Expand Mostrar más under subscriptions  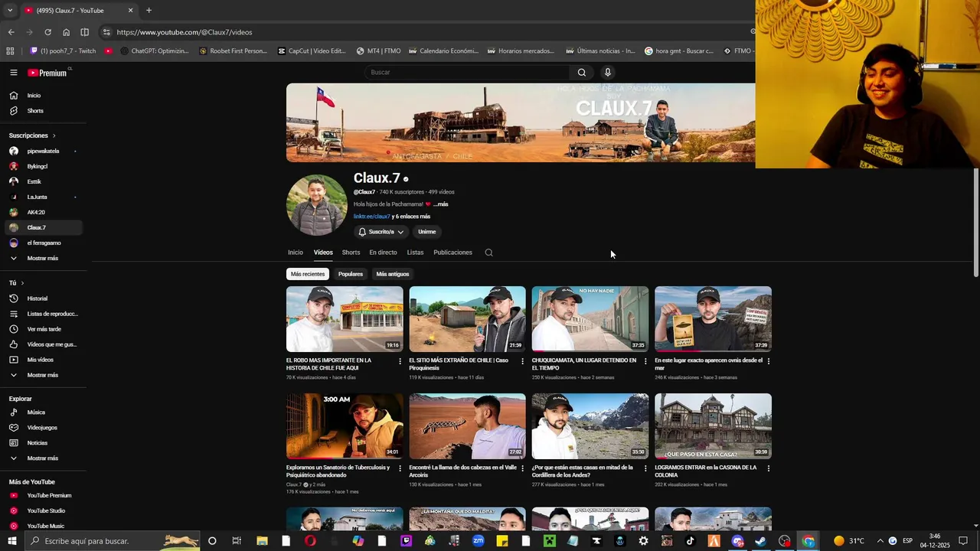[x=43, y=259]
